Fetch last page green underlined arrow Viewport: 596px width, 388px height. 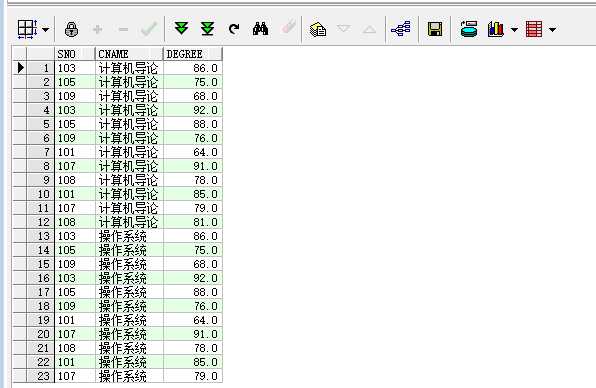[208, 29]
